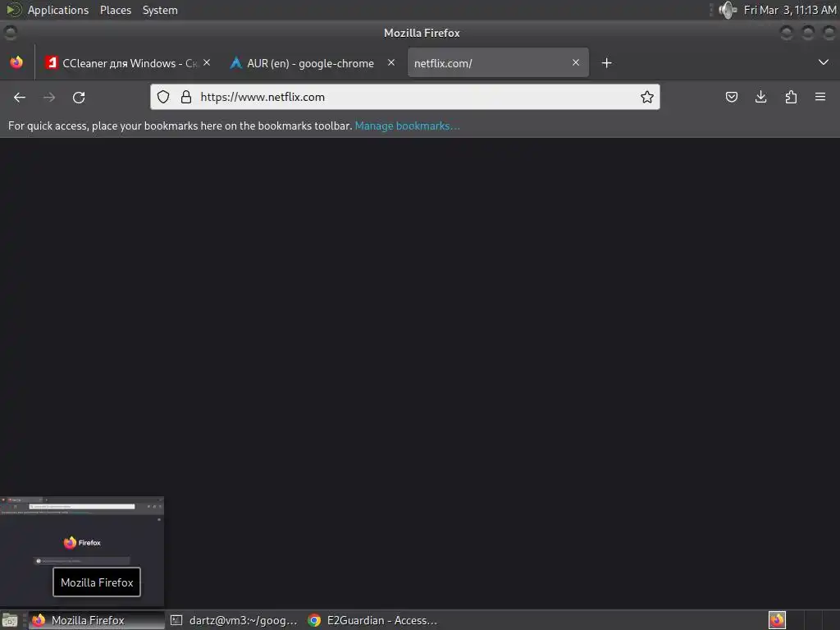This screenshot has height=630, width=840.
Task: Open the Extensions puzzle icon
Action: pyautogui.click(x=791, y=97)
